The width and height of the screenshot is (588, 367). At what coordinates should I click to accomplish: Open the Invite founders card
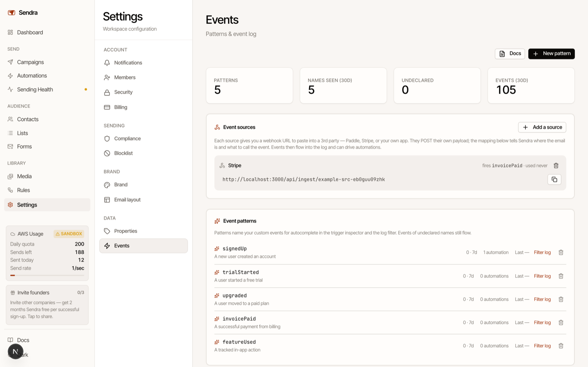(47, 305)
